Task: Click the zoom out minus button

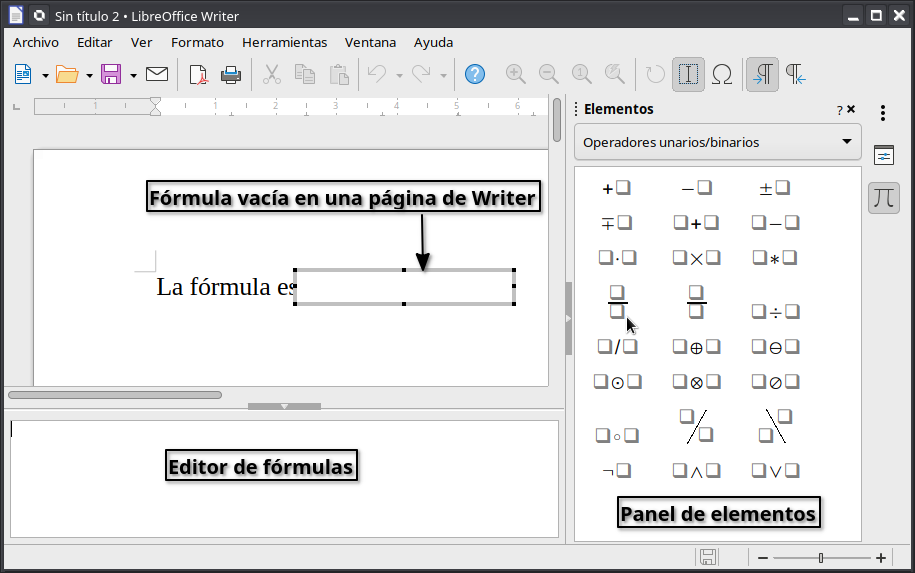Action: click(x=763, y=558)
